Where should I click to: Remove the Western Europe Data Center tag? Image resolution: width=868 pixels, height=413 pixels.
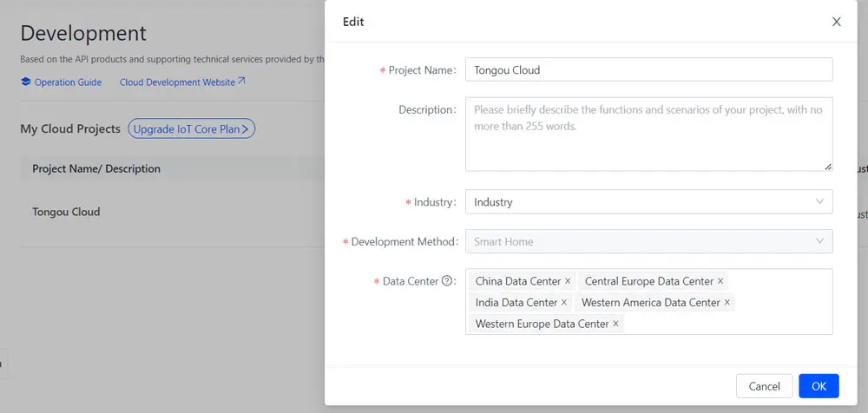tap(616, 324)
